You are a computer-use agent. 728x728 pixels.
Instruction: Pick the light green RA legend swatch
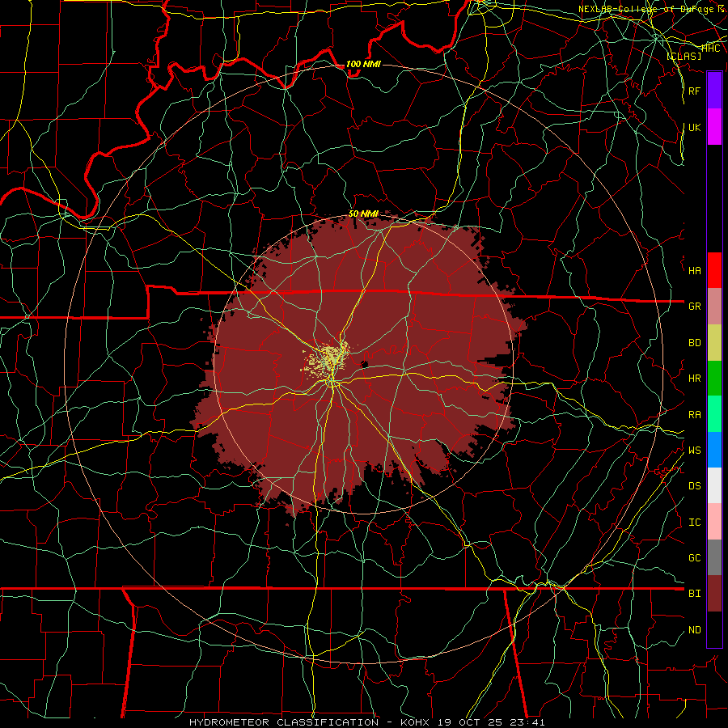[x=714, y=414]
